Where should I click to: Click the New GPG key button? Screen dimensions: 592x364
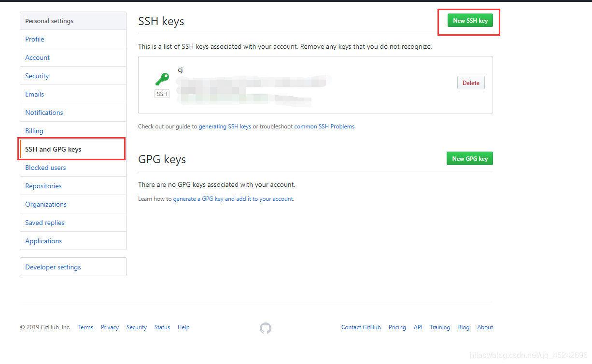click(x=469, y=158)
